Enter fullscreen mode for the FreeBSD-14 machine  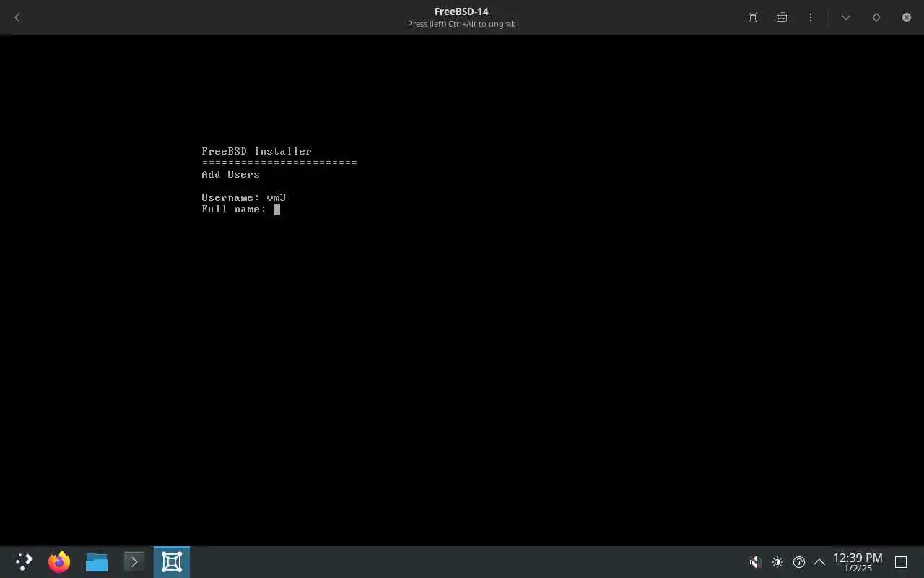tap(753, 17)
